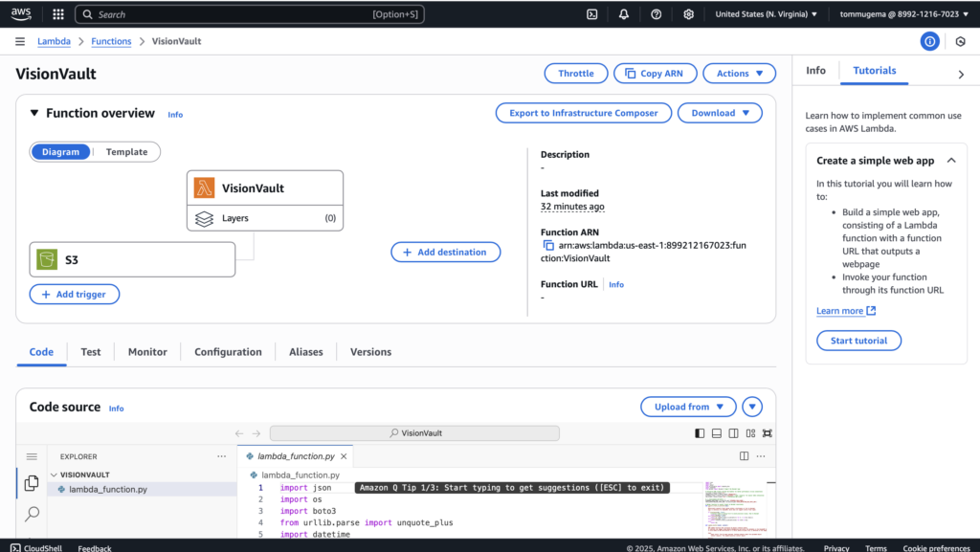Image resolution: width=980 pixels, height=552 pixels.
Task: Collapse the Function overview section
Action: pyautogui.click(x=34, y=114)
